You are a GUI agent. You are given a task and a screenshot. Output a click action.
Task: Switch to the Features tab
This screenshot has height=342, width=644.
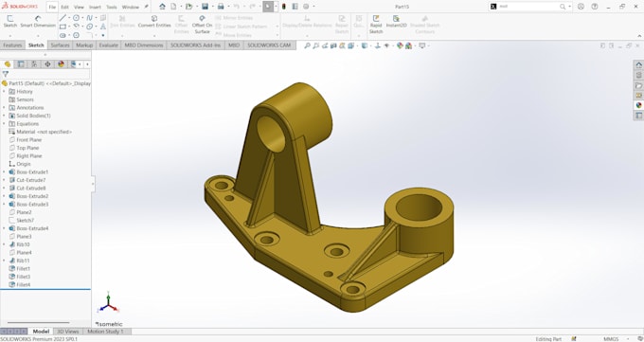pos(12,45)
